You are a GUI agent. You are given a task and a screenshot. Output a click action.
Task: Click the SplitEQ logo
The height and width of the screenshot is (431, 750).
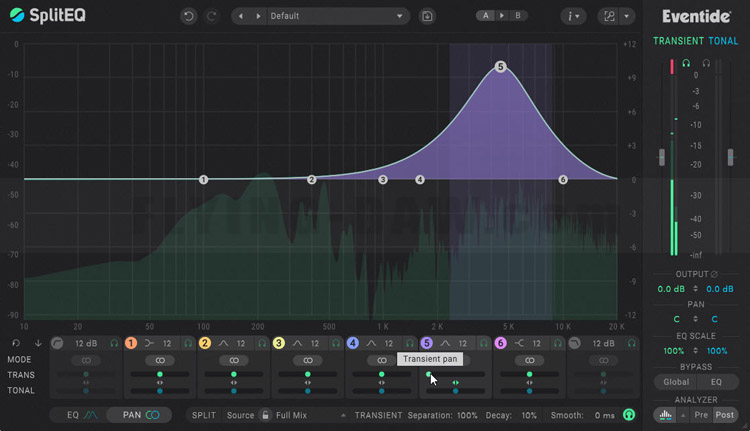pos(48,15)
